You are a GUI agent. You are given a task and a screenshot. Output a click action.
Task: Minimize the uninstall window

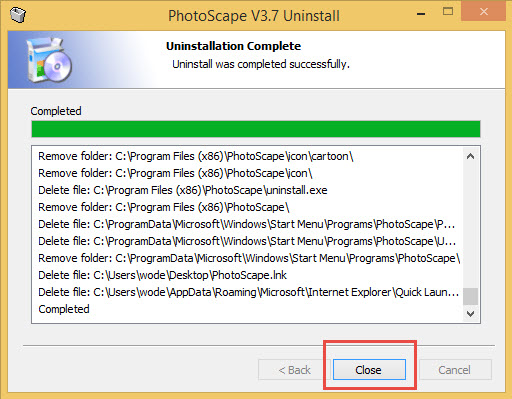[421, 14]
